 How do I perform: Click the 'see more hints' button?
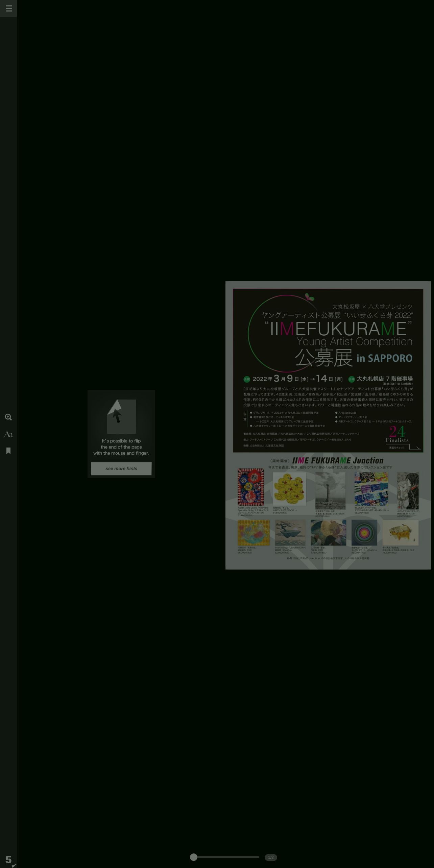point(121,468)
